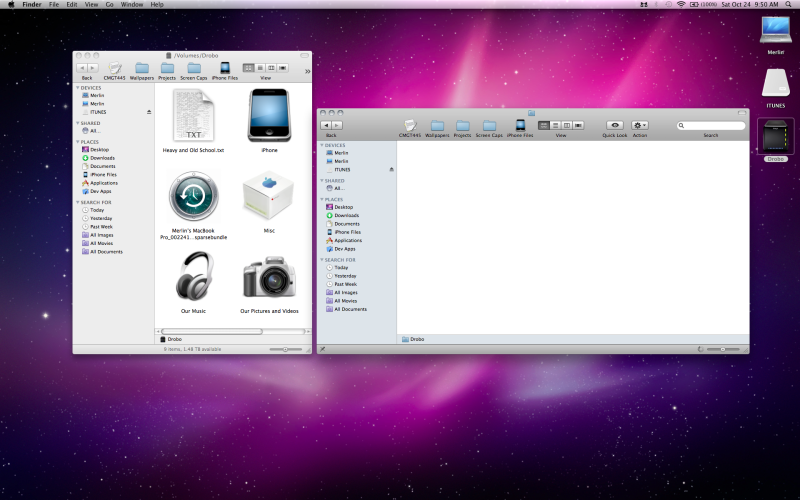Open the Our Pictures and Videos camera folder
This screenshot has width=800, height=500.
(x=269, y=277)
